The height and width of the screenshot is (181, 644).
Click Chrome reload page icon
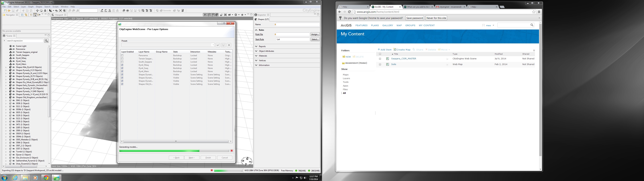coord(350,12)
